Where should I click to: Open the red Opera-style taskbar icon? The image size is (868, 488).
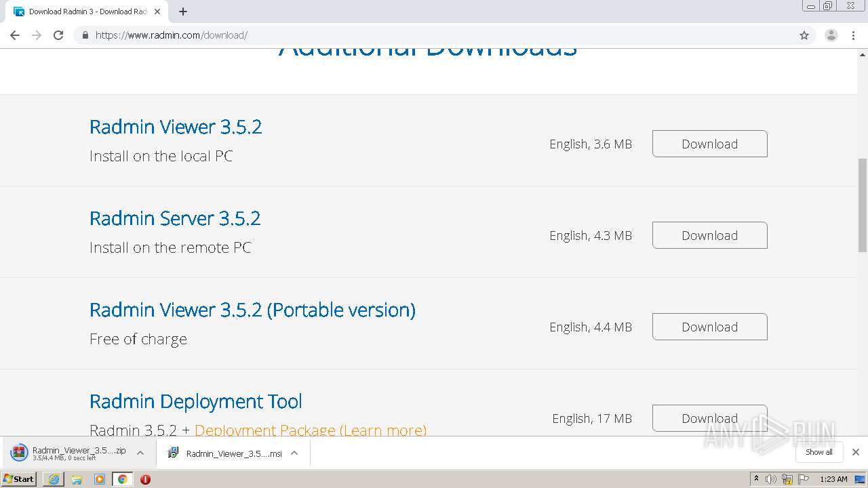(145, 479)
